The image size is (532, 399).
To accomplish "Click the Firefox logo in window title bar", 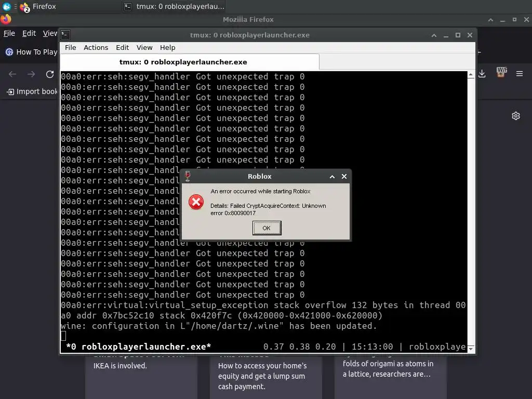I will [x=6, y=19].
